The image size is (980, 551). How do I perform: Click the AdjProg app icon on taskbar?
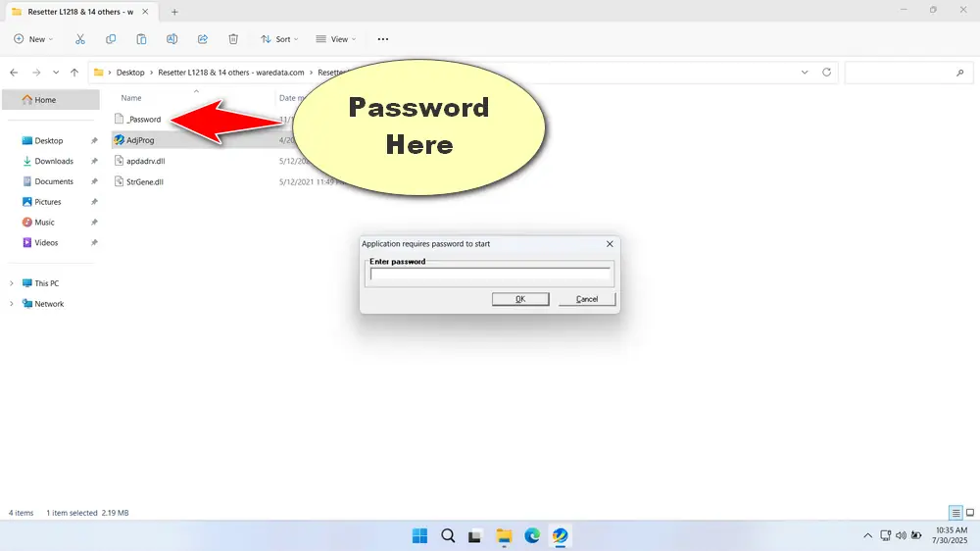pyautogui.click(x=560, y=536)
